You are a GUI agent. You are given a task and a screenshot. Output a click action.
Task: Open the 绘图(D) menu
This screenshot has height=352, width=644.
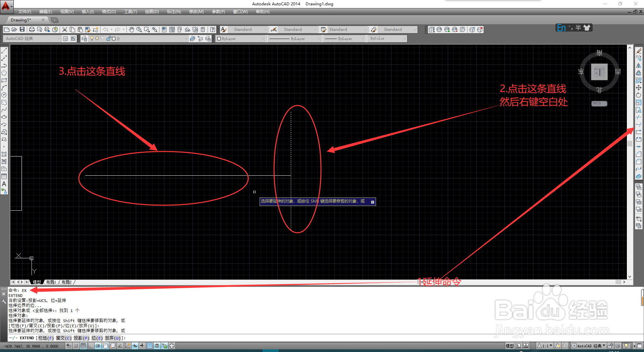pyautogui.click(x=152, y=12)
